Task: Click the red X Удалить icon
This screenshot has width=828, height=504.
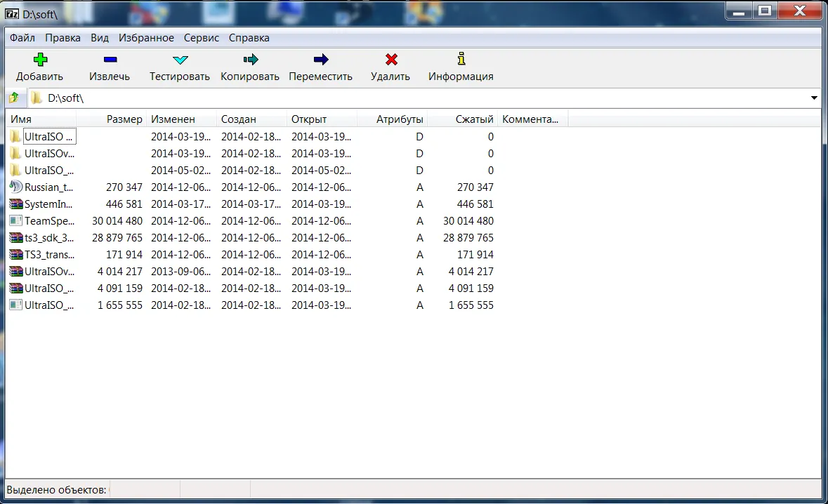Action: (391, 60)
